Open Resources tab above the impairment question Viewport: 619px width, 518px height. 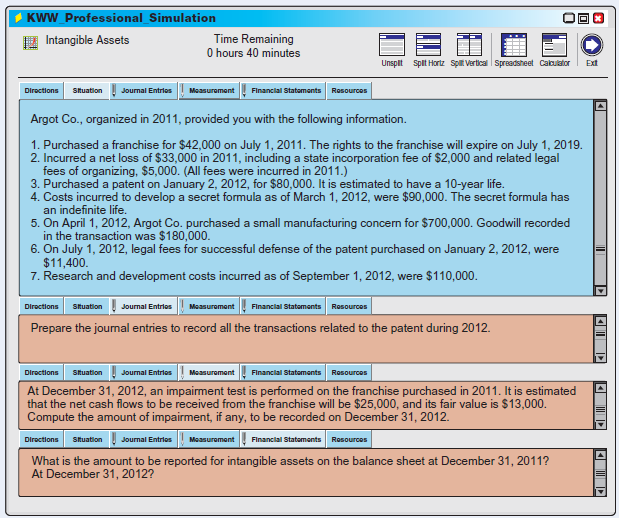(349, 372)
